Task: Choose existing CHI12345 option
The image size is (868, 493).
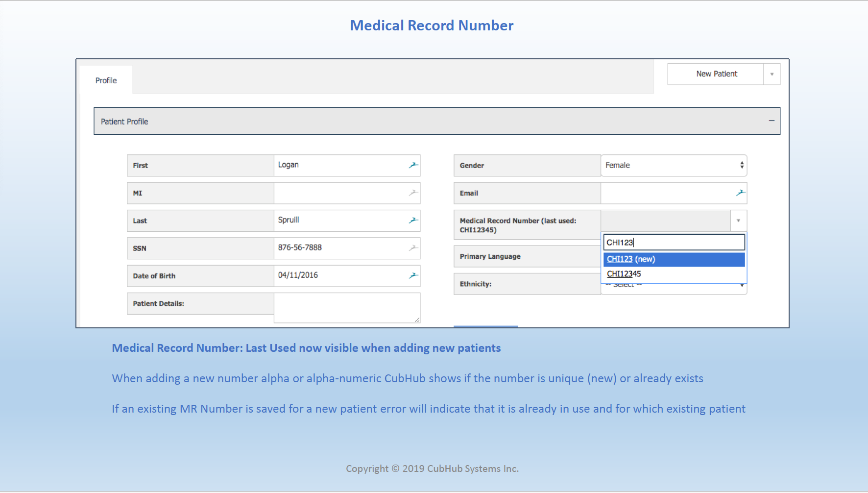Action: (x=674, y=274)
